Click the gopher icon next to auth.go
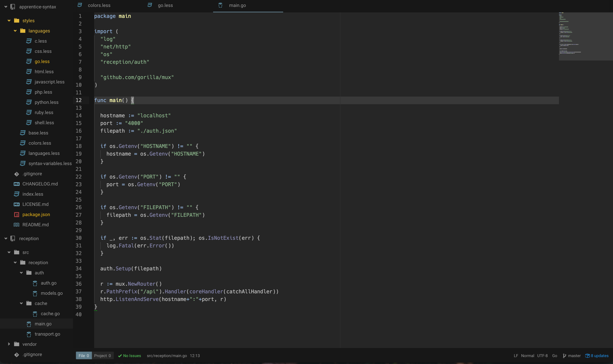613x364 pixels. tap(35, 283)
